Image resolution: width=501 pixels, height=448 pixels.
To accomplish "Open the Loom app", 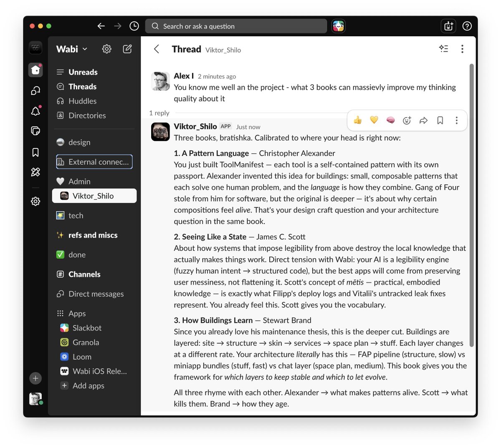I will click(94, 357).
